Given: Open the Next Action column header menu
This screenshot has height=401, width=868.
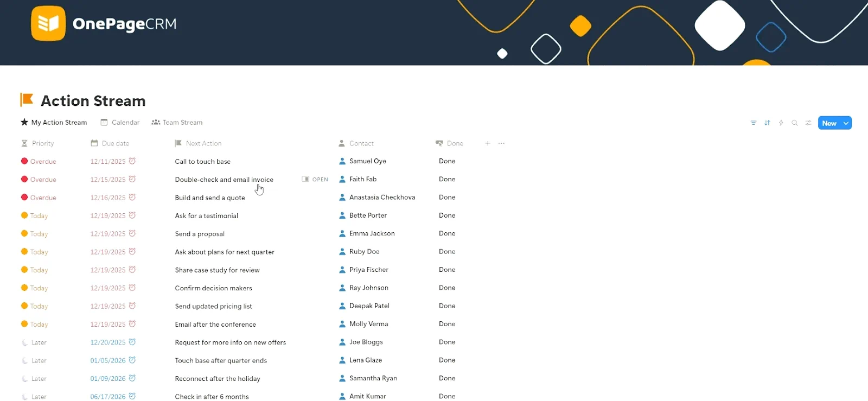Looking at the screenshot, I should pyautogui.click(x=198, y=143).
